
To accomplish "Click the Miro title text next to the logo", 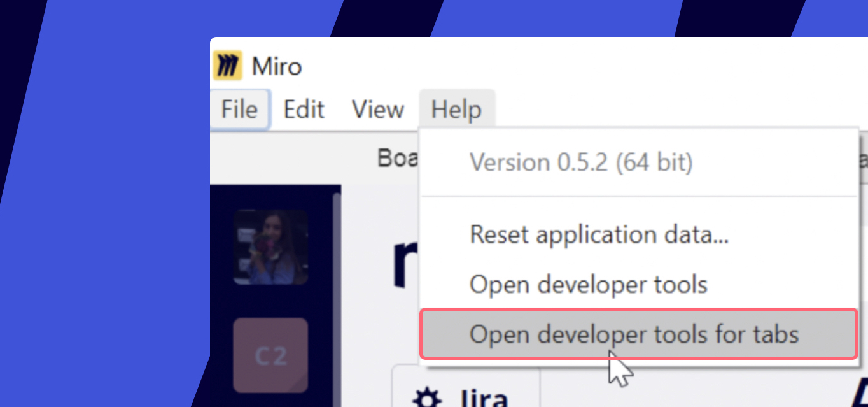I will pos(277,64).
